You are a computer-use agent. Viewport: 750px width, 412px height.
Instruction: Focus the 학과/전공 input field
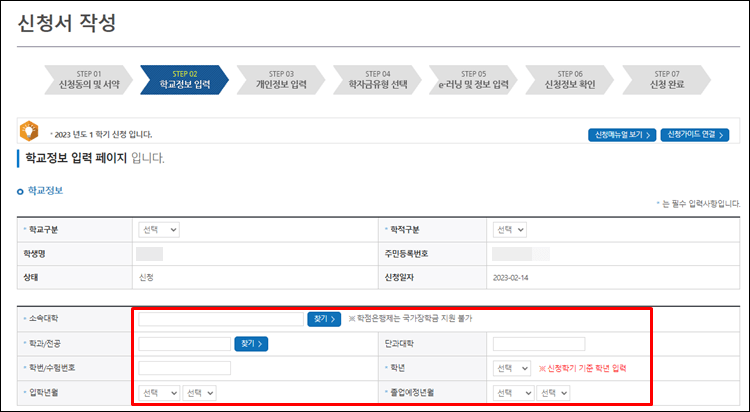point(185,344)
